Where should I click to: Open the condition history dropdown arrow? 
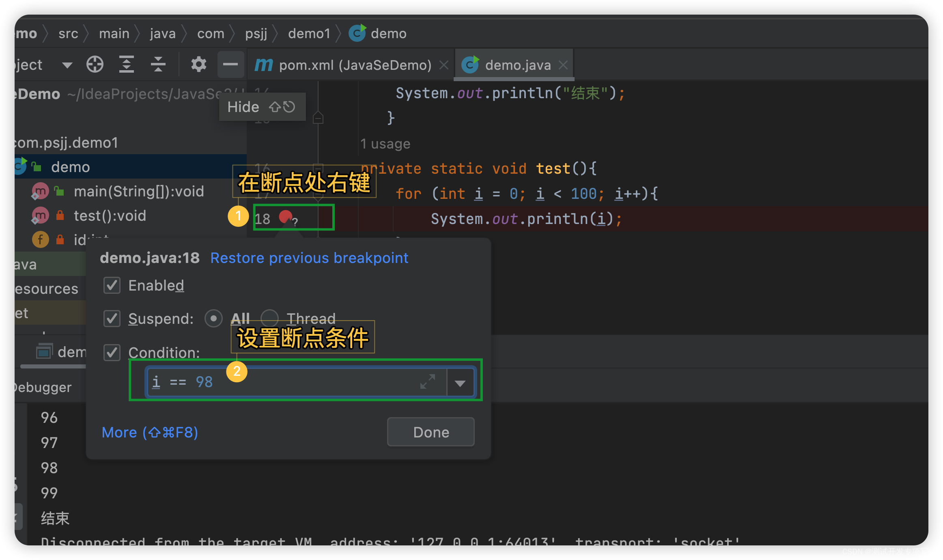pos(460,383)
